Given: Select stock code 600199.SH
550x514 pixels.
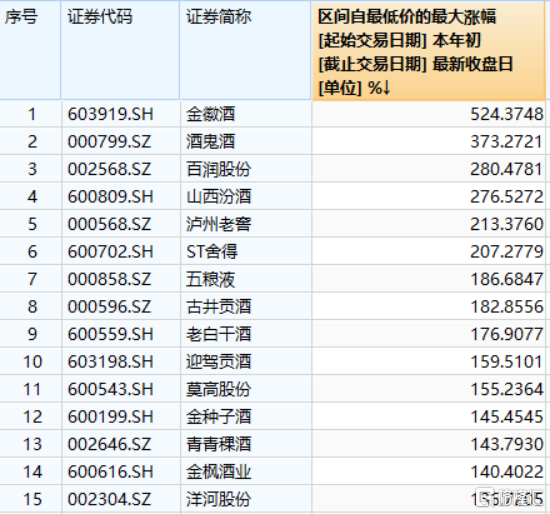Looking at the screenshot, I should pyautogui.click(x=110, y=417).
